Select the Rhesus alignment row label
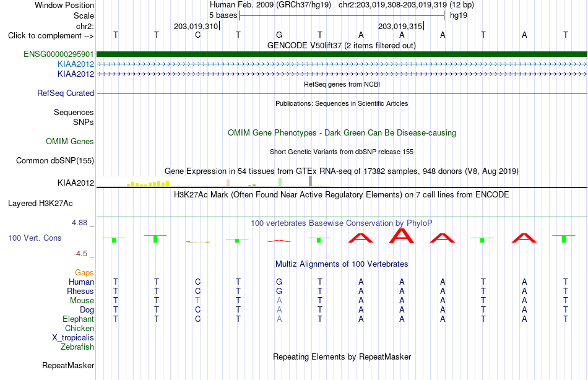 [x=80, y=291]
